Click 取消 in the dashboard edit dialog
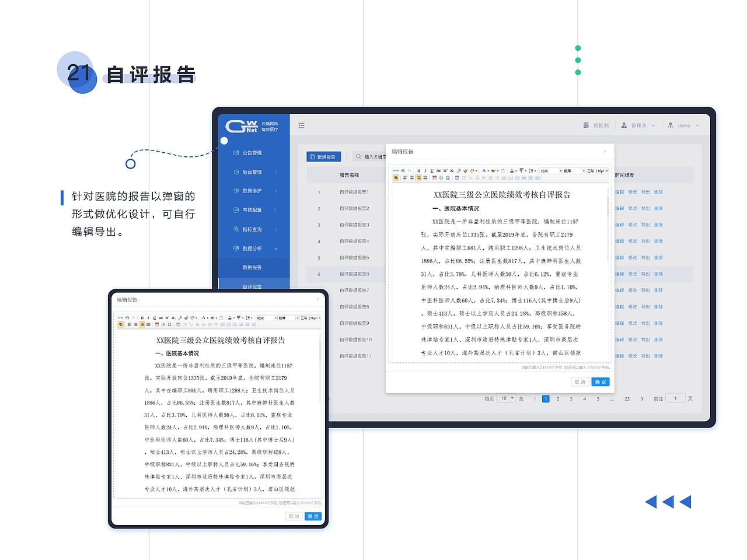 tap(580, 381)
